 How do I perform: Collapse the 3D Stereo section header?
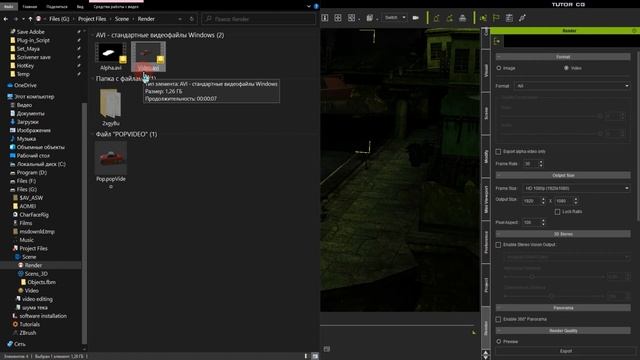coord(563,234)
